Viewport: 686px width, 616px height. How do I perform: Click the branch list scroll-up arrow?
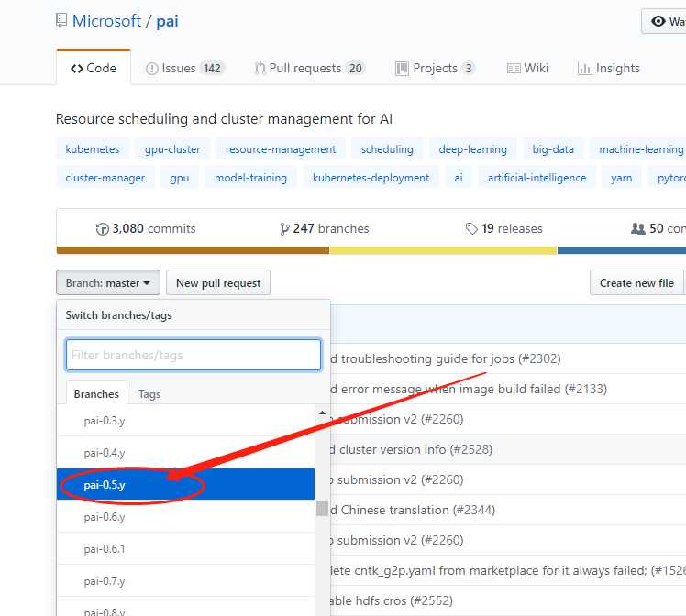(323, 412)
